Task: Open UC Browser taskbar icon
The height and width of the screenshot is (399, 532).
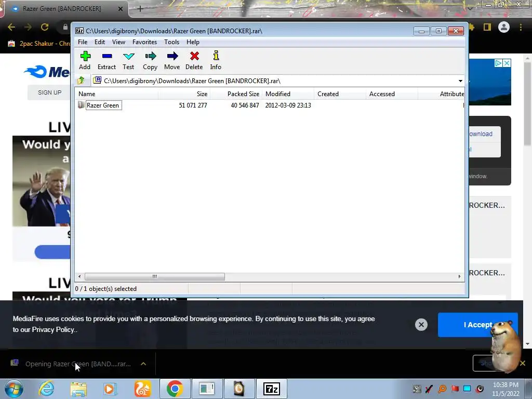Action: click(x=142, y=389)
